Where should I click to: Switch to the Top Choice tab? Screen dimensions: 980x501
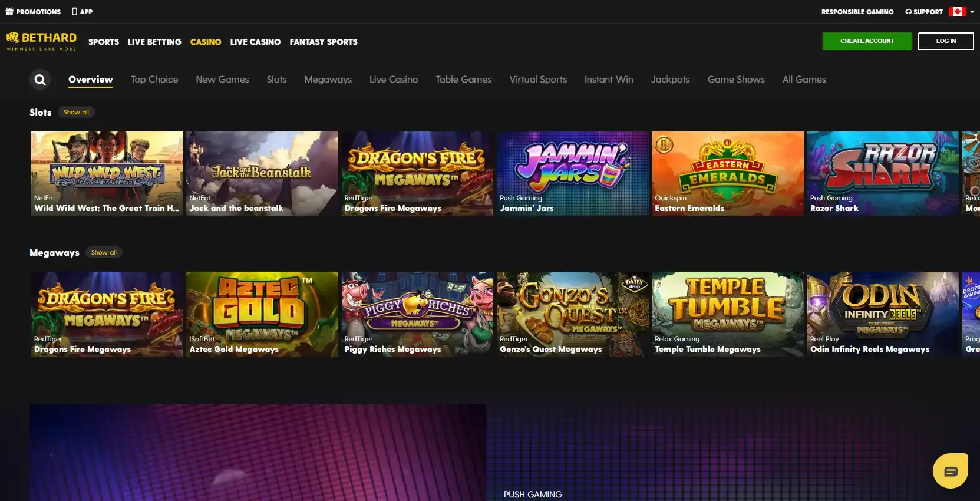(x=154, y=80)
